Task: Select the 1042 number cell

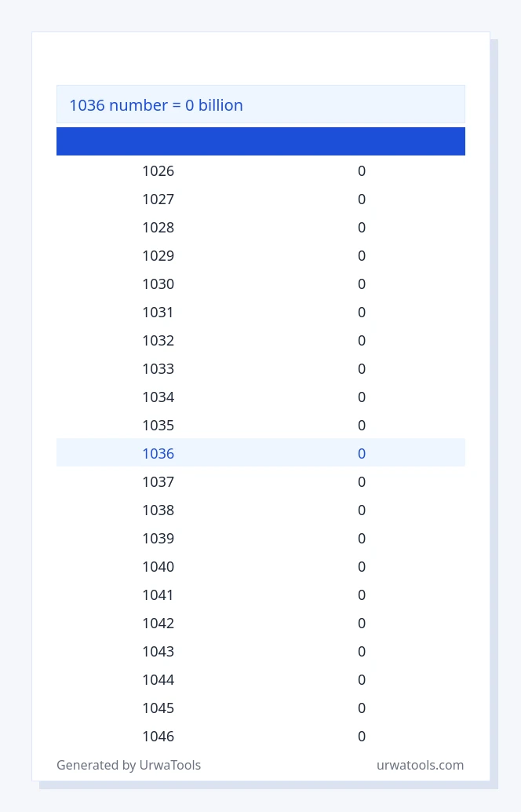Action: point(158,623)
